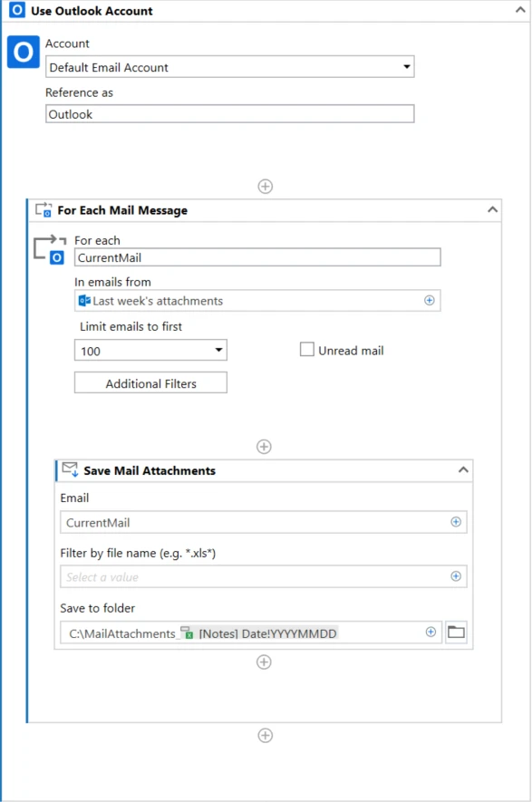The width and height of the screenshot is (532, 802).
Task: Open the Limit emails to first dropdown
Action: 150,351
